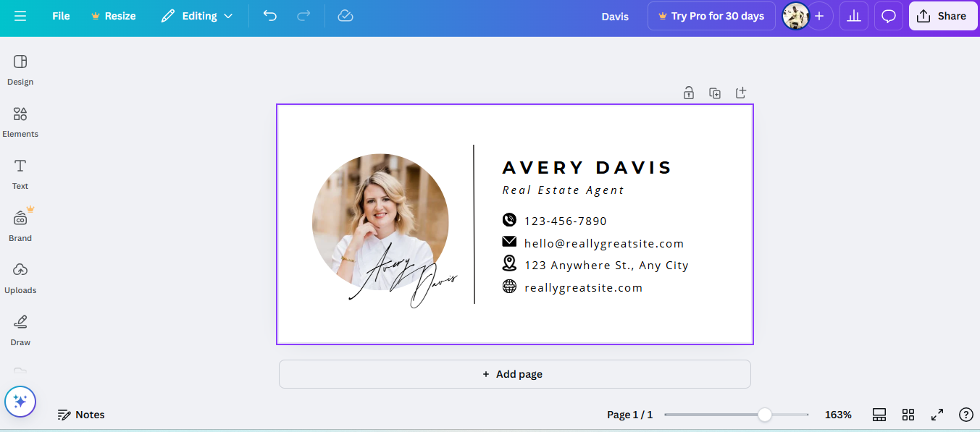Check the cloud save status icon
Image resolution: width=980 pixels, height=432 pixels.
click(x=345, y=16)
